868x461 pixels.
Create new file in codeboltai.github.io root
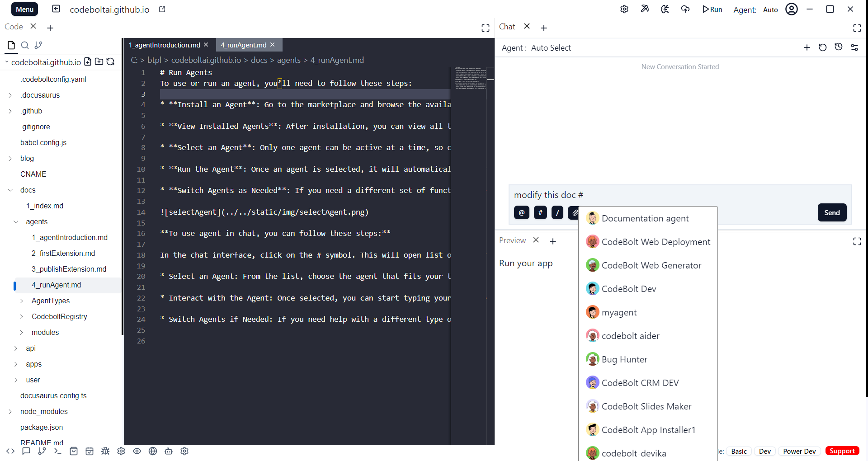click(x=88, y=61)
